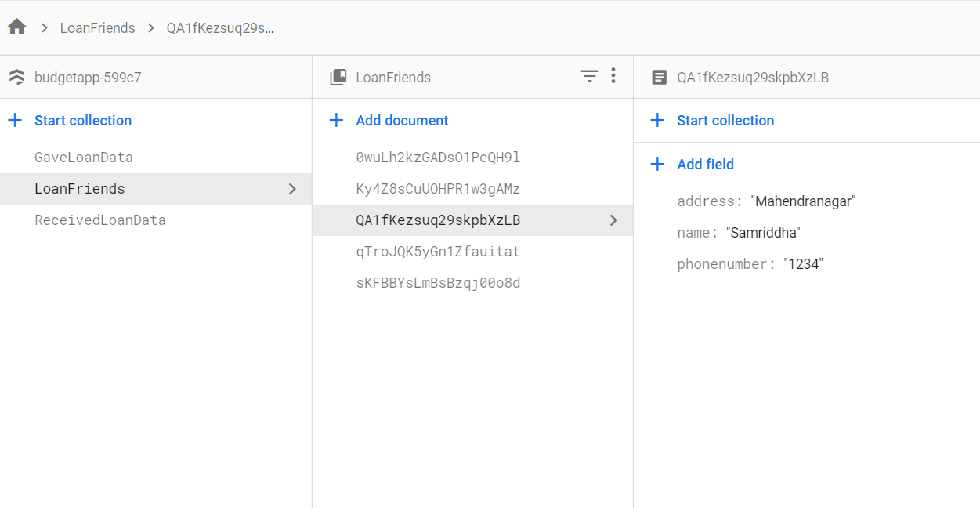Open document QA1fKezsuq29skpbXzLB in list

(x=472, y=220)
